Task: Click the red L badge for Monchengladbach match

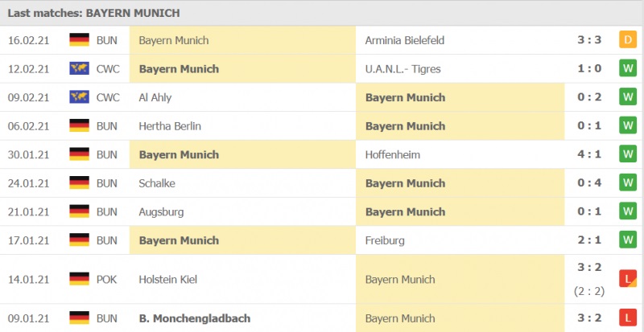Action: (x=628, y=318)
